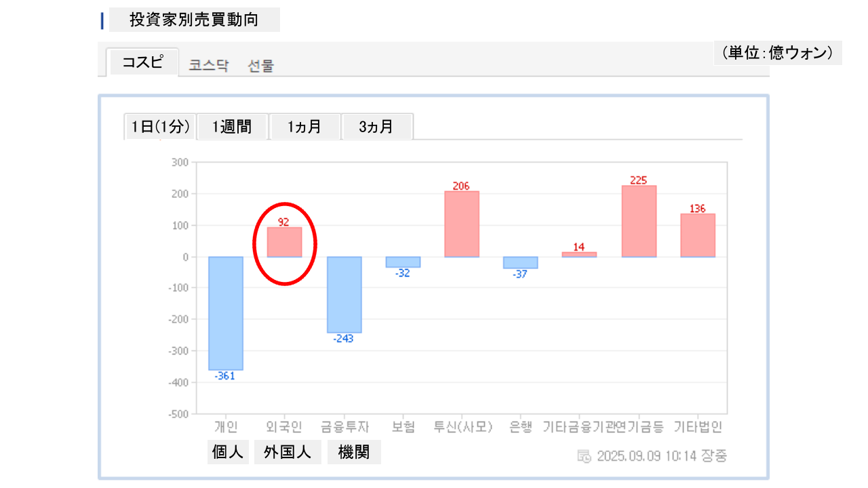Select the コスピ market tab

[x=142, y=62]
